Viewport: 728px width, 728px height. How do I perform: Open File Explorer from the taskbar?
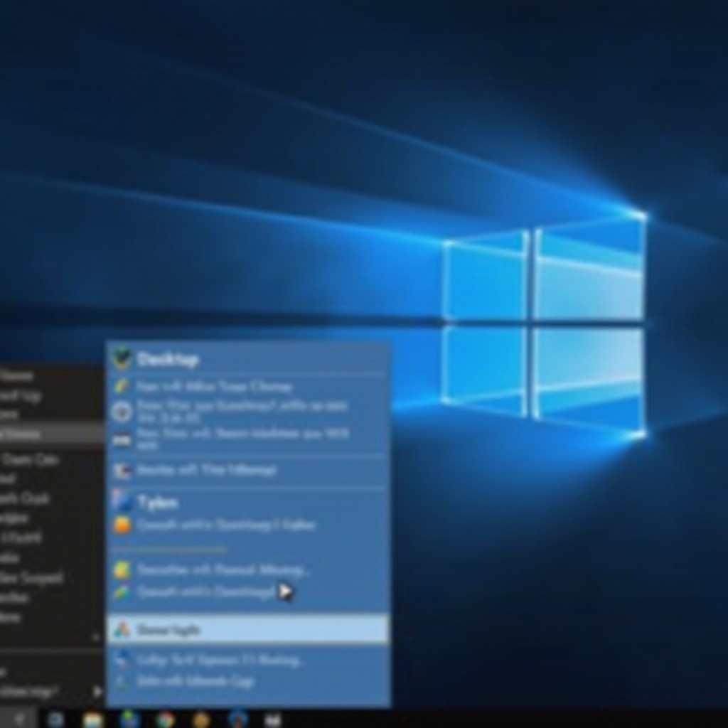93,719
